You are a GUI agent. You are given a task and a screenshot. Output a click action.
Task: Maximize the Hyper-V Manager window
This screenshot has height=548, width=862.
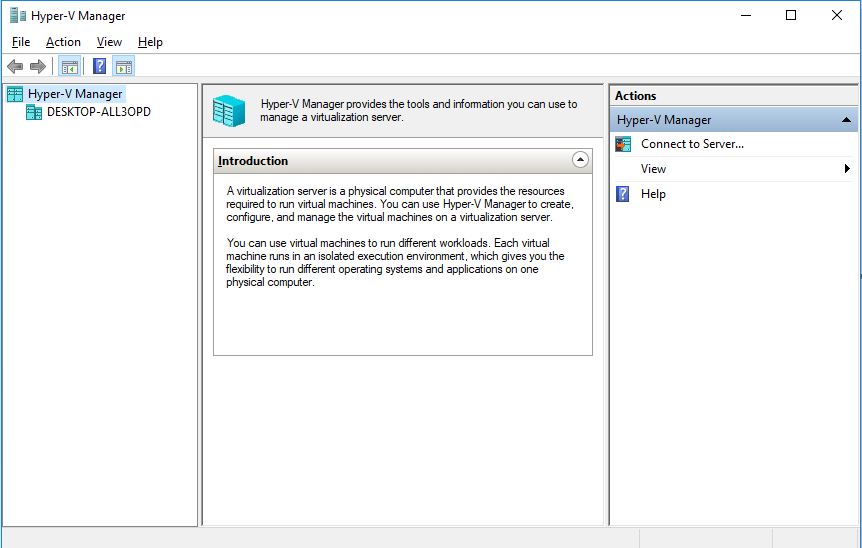(791, 15)
